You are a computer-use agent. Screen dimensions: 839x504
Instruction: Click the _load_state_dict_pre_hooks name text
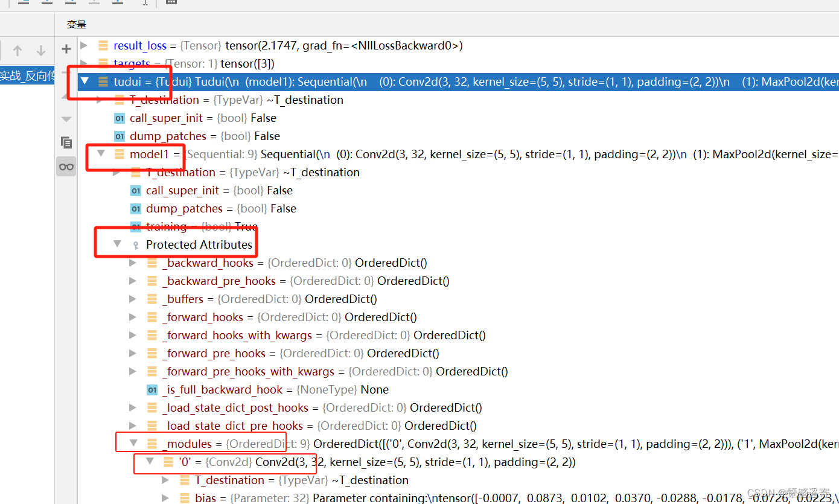pos(232,426)
